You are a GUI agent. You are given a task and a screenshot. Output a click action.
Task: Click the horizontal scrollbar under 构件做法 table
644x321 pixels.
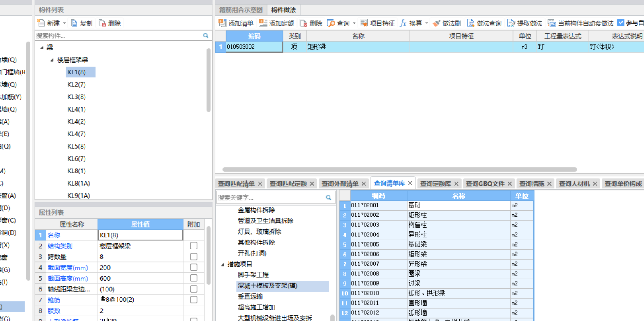[399, 170]
